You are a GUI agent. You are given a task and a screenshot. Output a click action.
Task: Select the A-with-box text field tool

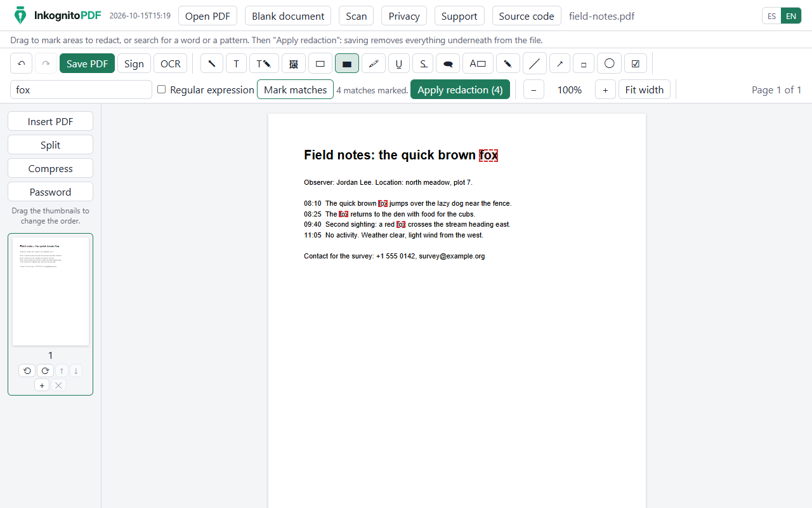click(x=478, y=63)
